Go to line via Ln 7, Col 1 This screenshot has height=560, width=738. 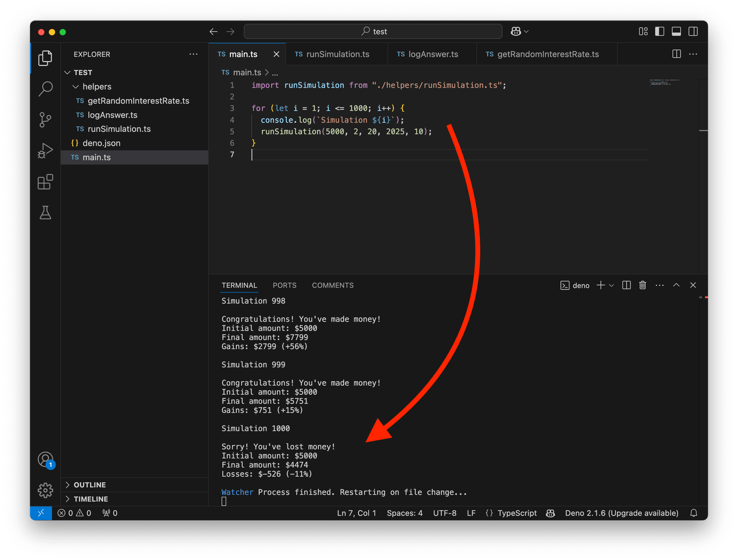pyautogui.click(x=356, y=513)
